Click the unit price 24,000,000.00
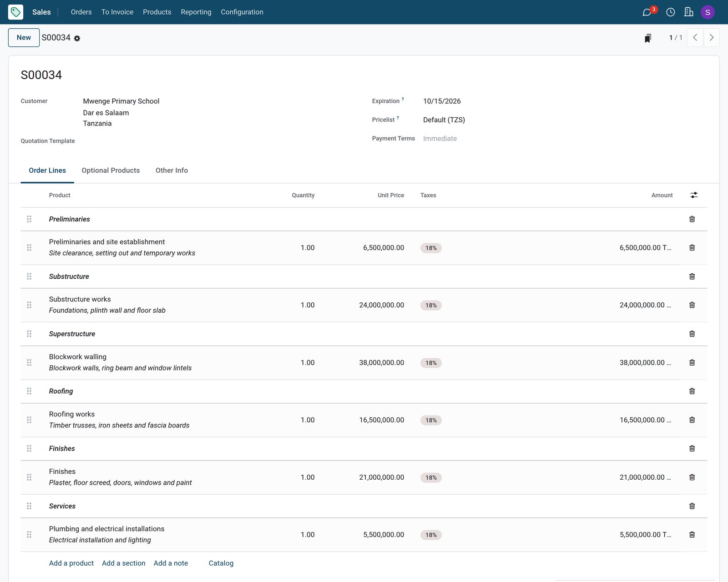 point(381,305)
